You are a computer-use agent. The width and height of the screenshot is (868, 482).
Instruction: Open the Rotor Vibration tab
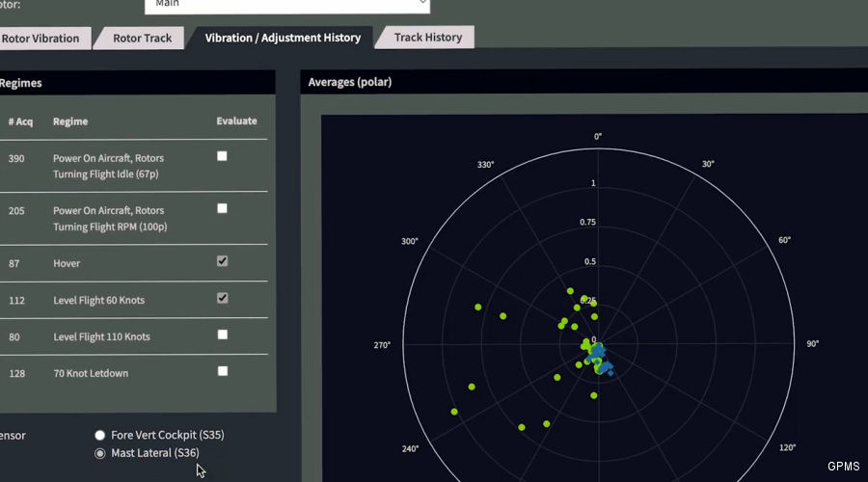pyautogui.click(x=41, y=39)
